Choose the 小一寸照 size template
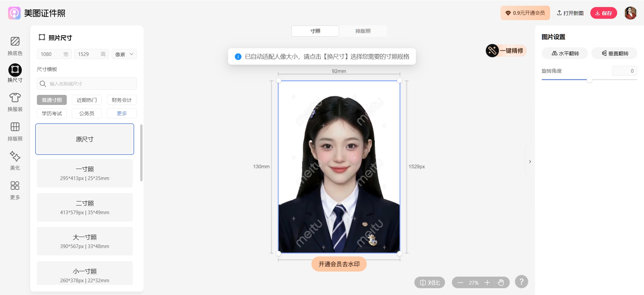644x295 pixels. (85, 273)
